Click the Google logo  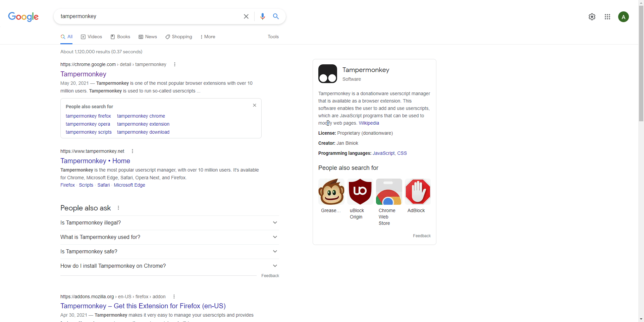23,17
